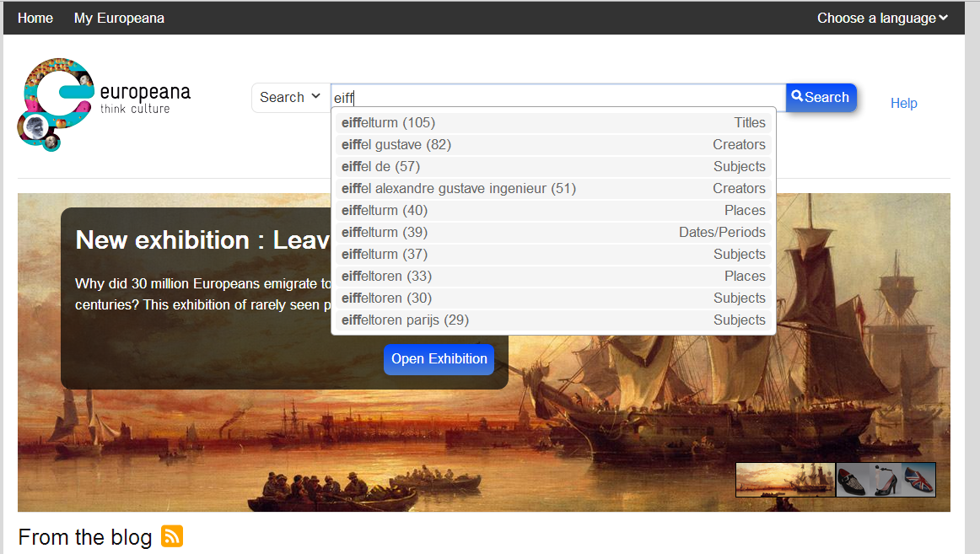
Task: Select eiffelturm (37) Subjects suggestion
Action: 553,254
